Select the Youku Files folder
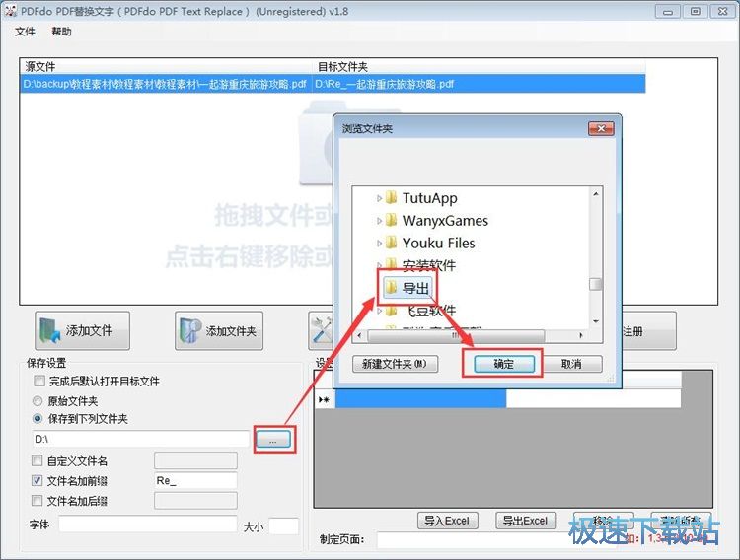Image resolution: width=740 pixels, height=560 pixels. (x=438, y=243)
